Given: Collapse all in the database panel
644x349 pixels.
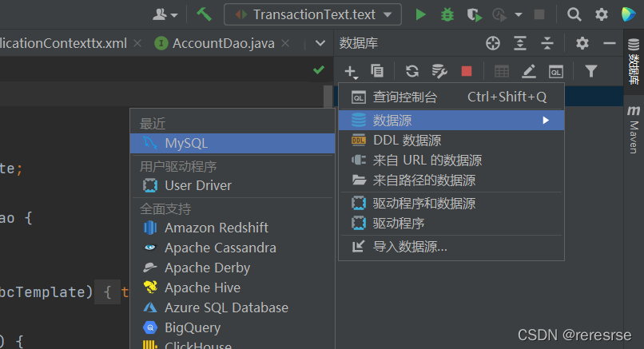Looking at the screenshot, I should point(547,43).
